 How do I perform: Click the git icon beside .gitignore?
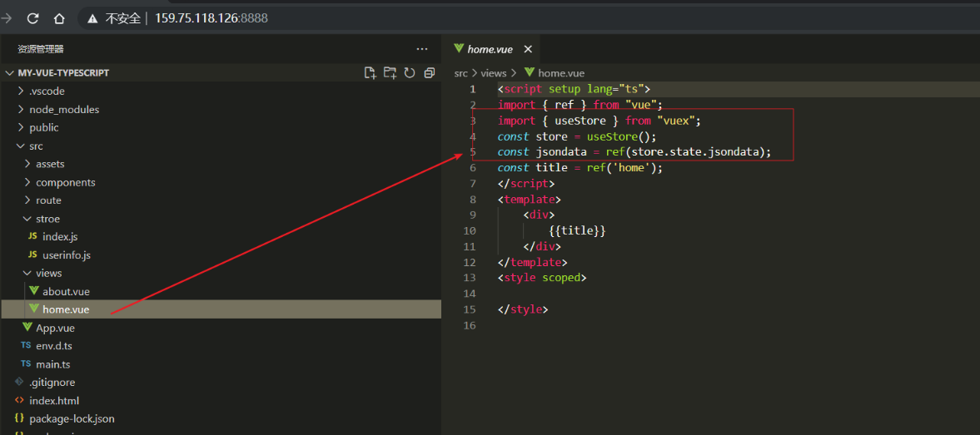pos(19,381)
